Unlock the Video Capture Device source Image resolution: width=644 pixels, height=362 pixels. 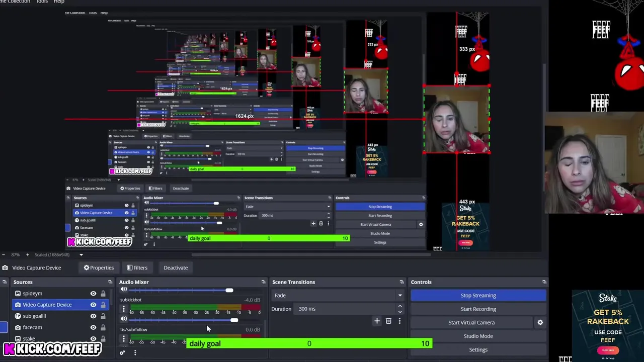[103, 305]
